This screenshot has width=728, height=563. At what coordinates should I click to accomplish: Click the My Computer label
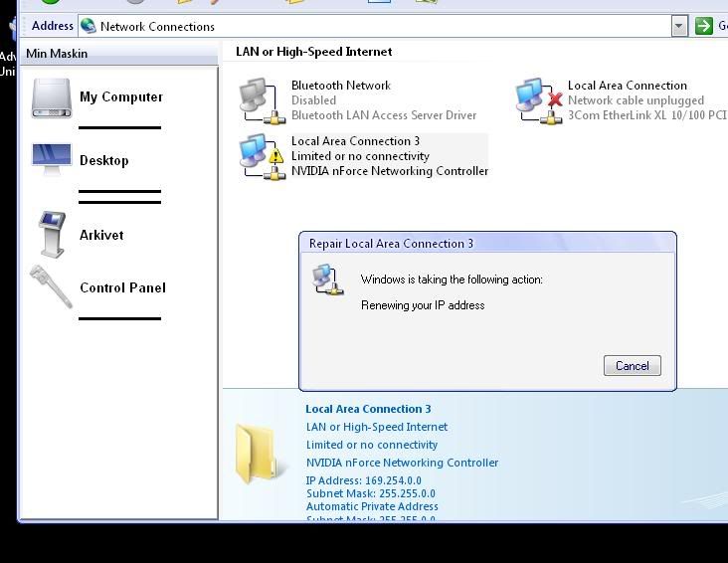[x=121, y=97]
